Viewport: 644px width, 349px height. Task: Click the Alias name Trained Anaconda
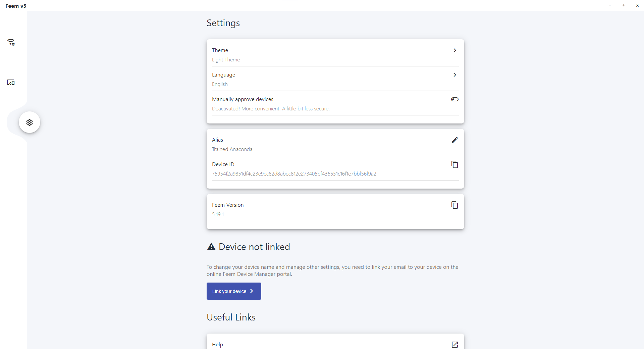[x=232, y=149]
